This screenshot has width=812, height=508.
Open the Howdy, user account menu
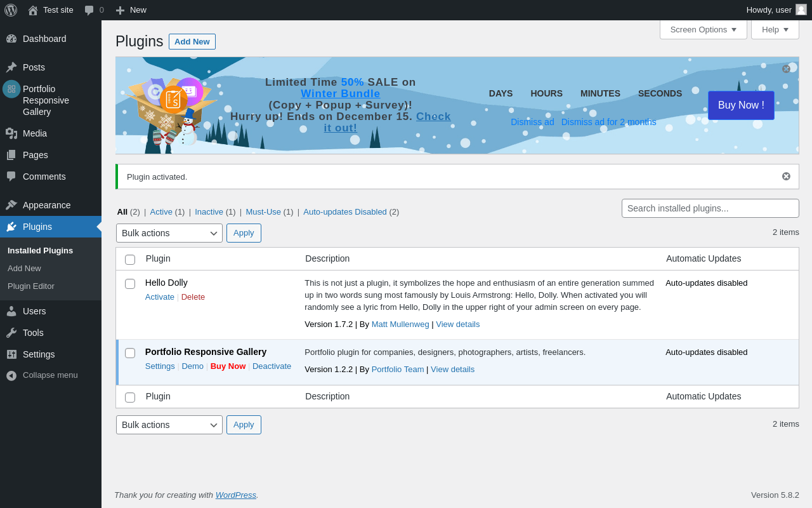(x=776, y=10)
